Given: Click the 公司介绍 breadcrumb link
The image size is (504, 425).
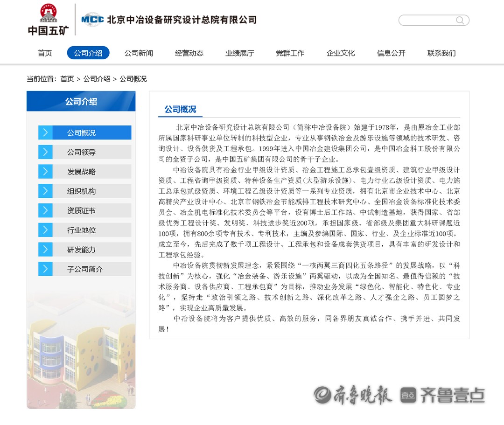Looking at the screenshot, I should (97, 79).
